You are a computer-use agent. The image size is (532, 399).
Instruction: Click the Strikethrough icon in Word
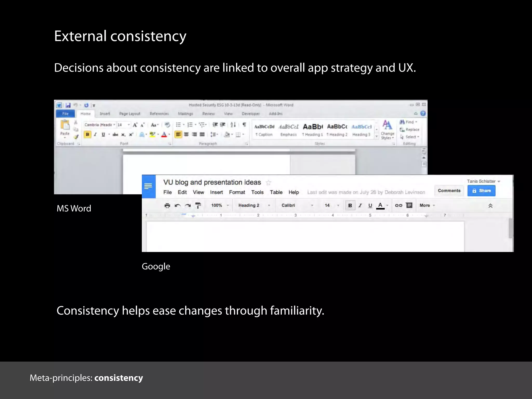tap(115, 134)
